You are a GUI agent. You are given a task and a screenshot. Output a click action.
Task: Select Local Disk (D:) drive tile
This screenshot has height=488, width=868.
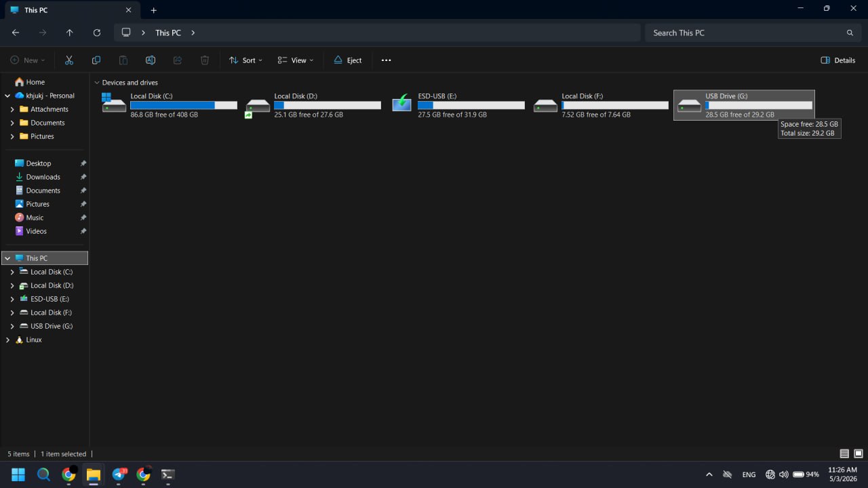click(x=313, y=105)
